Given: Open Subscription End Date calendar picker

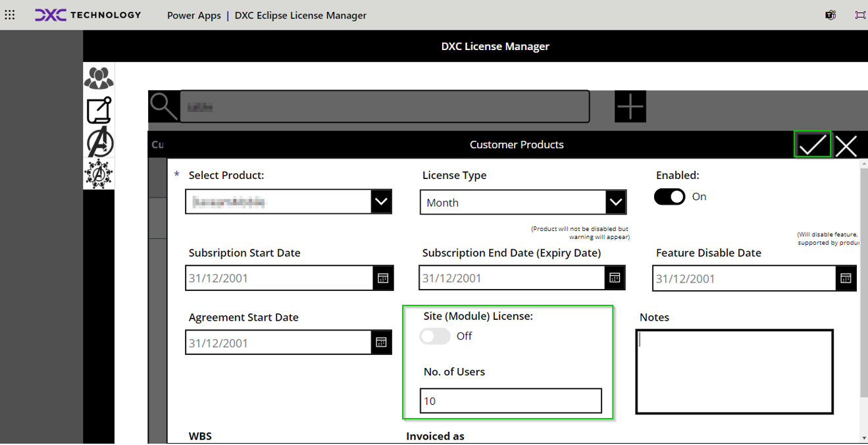Looking at the screenshot, I should pos(615,278).
